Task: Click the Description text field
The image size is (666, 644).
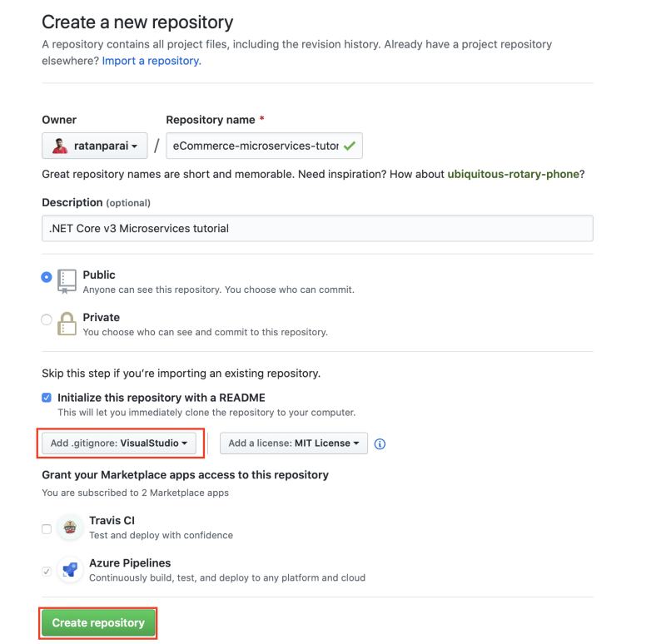Action: [317, 228]
